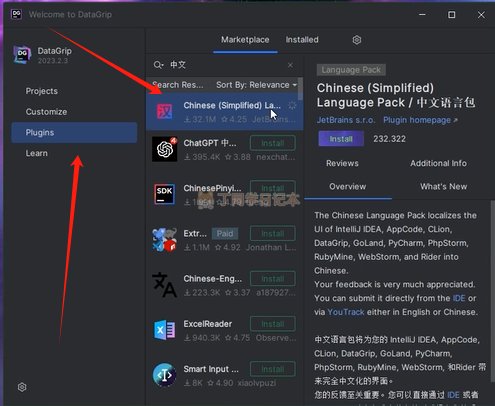The height and width of the screenshot is (406, 495).
Task: Select Plugins in the sidebar
Action: (74, 132)
